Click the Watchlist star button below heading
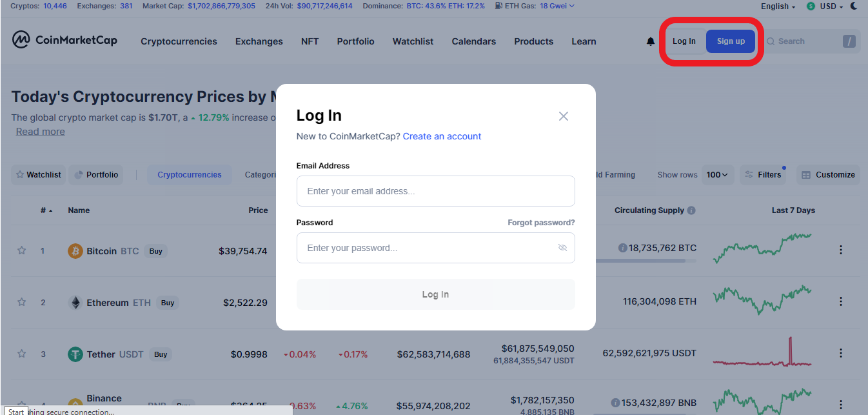Image resolution: width=868 pixels, height=415 pixels. coord(38,175)
